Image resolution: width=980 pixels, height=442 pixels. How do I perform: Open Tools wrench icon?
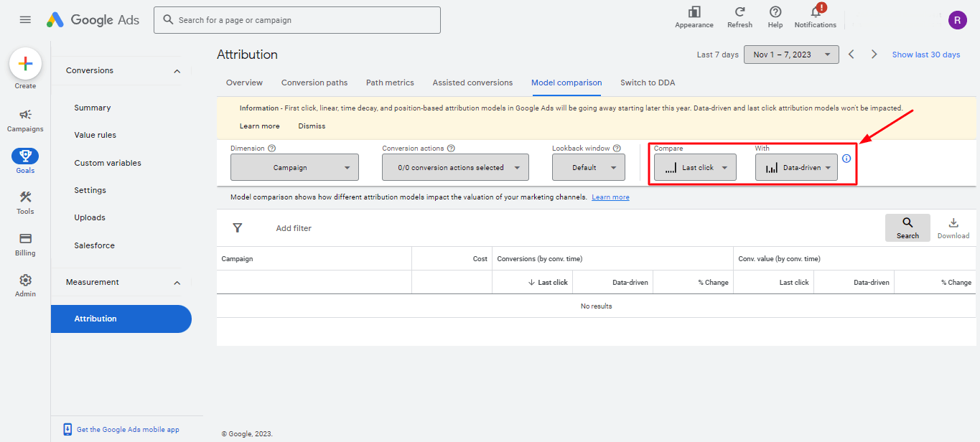(x=25, y=197)
